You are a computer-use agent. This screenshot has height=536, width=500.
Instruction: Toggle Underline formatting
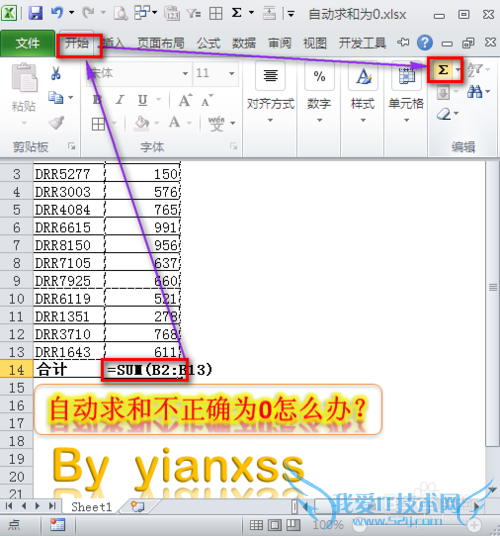(x=143, y=100)
